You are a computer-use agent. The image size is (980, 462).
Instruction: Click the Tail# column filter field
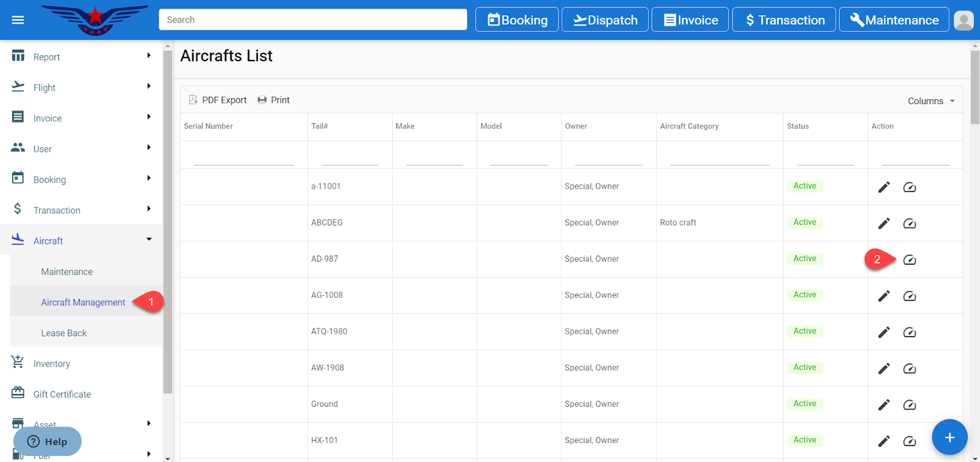349,157
